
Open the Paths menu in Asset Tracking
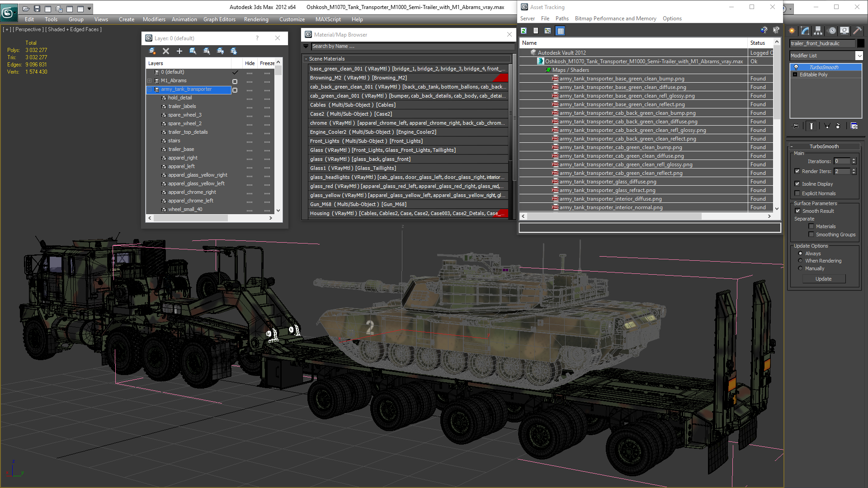tap(562, 19)
